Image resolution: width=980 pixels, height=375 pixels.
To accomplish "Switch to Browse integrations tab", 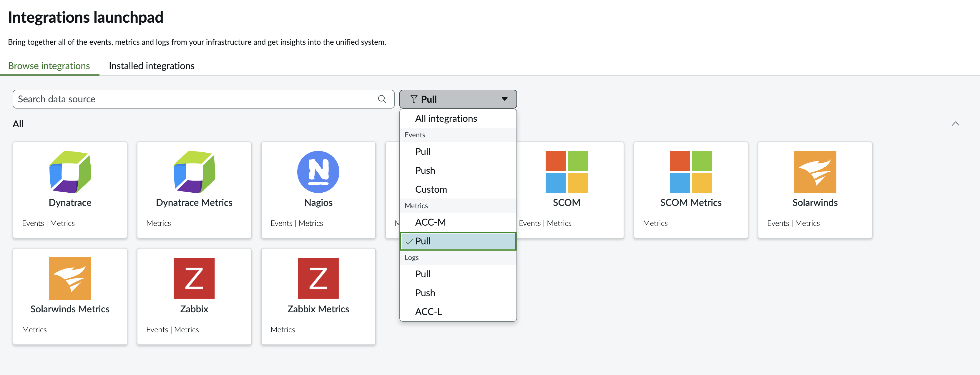I will [x=49, y=66].
